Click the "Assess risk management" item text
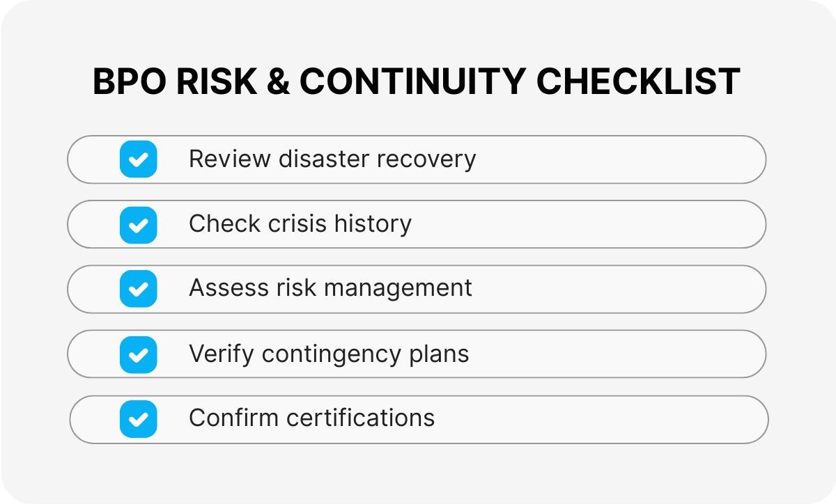 click(x=330, y=289)
